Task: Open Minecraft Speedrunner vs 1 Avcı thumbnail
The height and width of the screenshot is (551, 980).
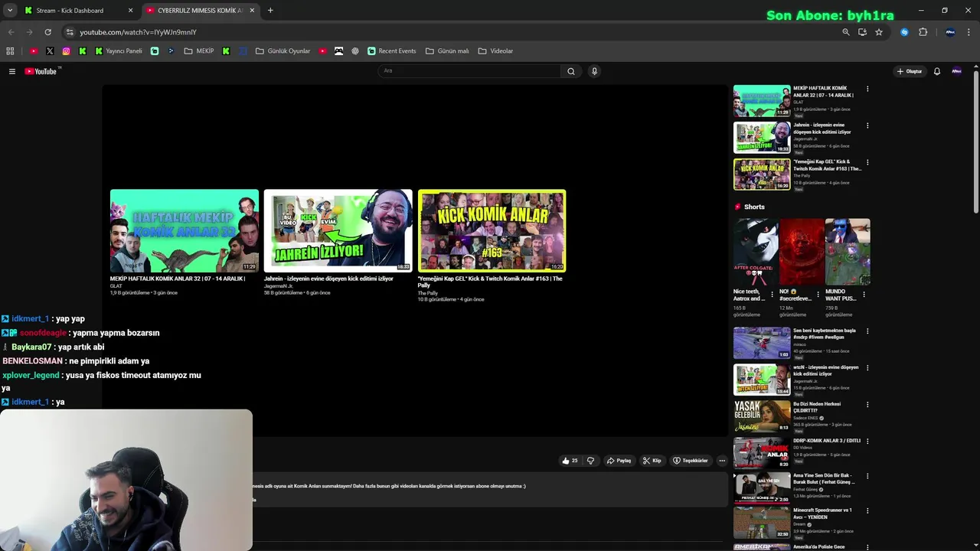Action: click(762, 523)
